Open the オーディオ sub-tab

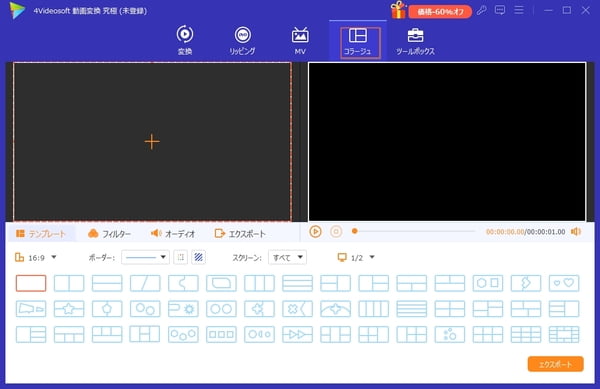[x=173, y=233]
